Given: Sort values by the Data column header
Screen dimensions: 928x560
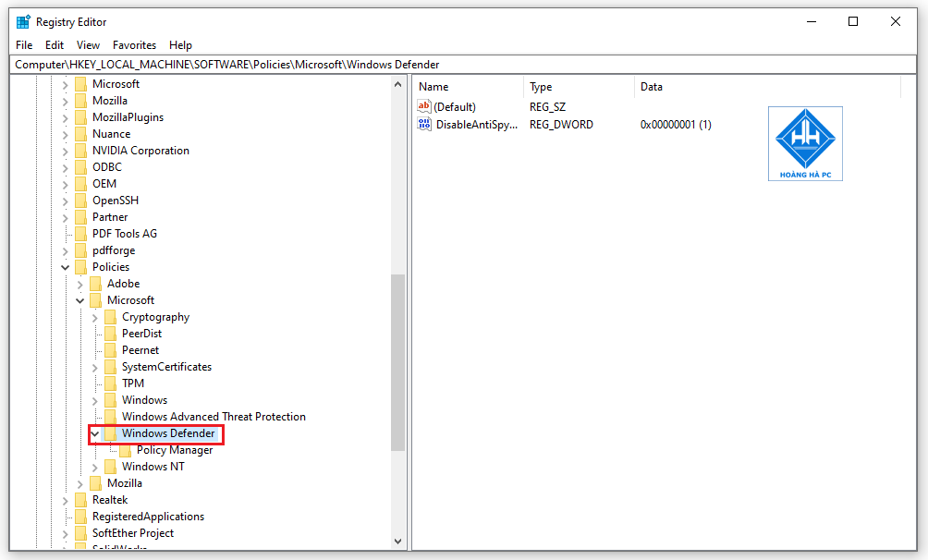Looking at the screenshot, I should click(767, 87).
